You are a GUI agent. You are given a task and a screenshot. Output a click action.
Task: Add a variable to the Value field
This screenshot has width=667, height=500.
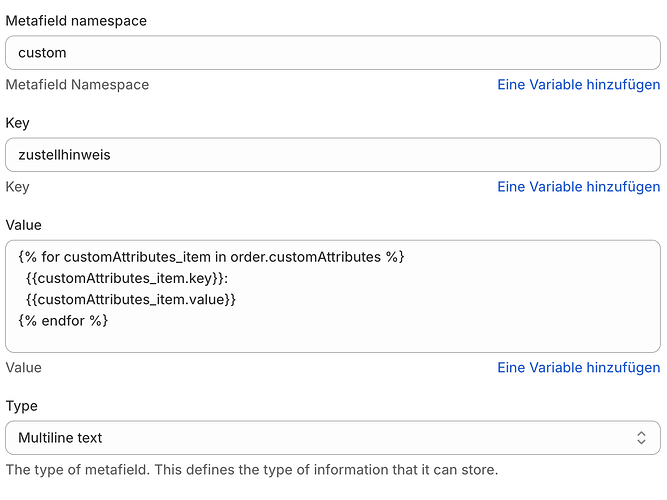pos(578,368)
